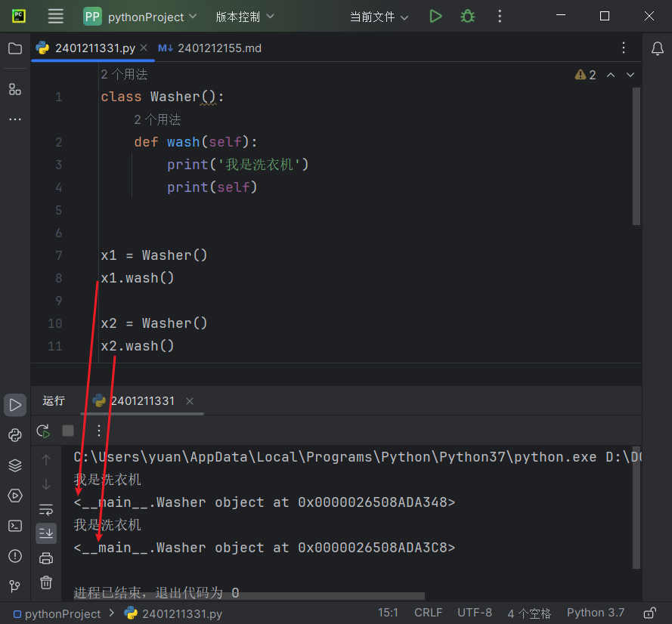Click line number 5 in gutter
This screenshot has height=624, width=672.
click(x=59, y=210)
